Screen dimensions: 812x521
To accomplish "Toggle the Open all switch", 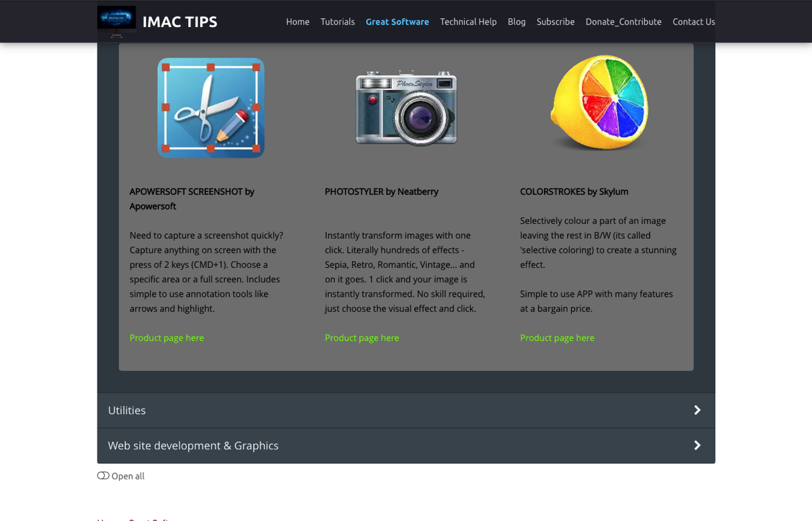I will [x=104, y=476].
